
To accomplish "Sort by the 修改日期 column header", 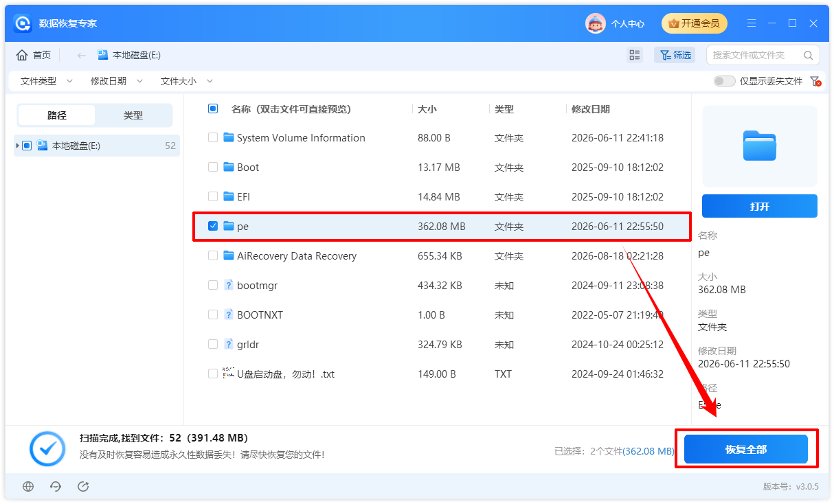I will 591,108.
